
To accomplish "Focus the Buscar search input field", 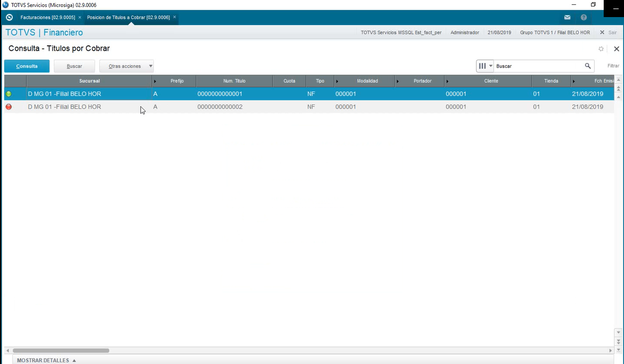I will point(538,66).
